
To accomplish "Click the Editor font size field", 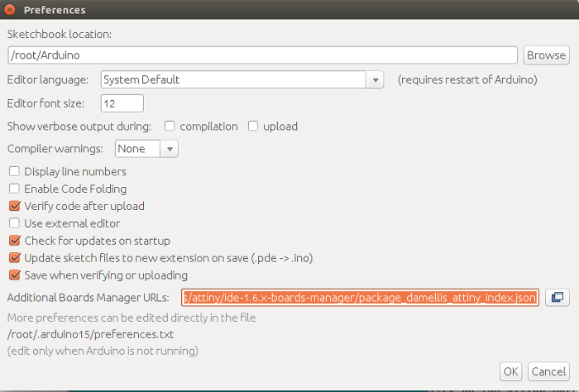I will click(x=122, y=103).
